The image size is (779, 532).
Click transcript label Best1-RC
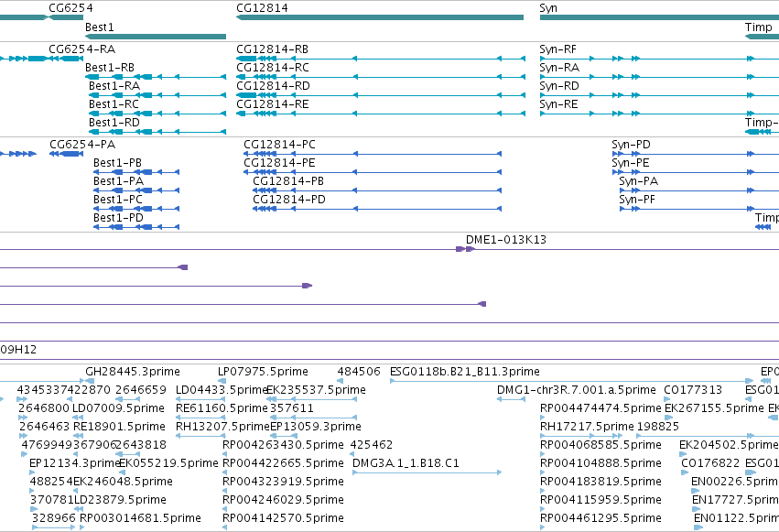point(114,104)
